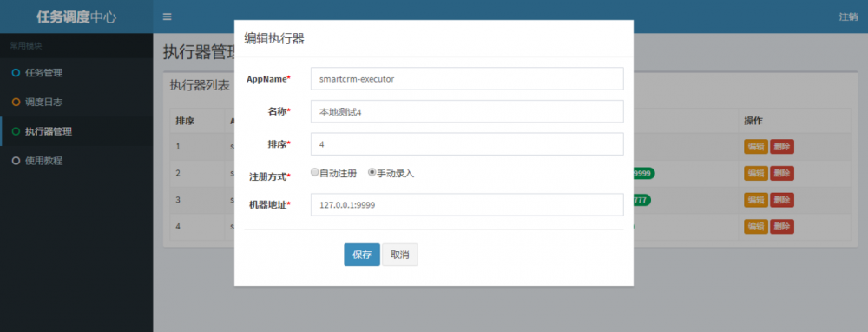This screenshot has height=332, width=868.
Task: Select the 手动录入 radio option
Action: coord(372,172)
